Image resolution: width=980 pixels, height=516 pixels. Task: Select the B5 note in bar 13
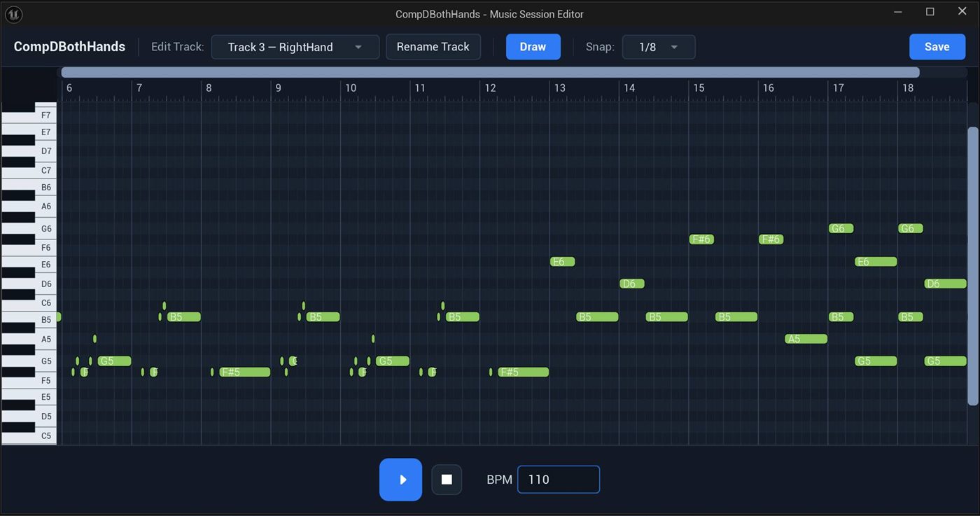pos(597,317)
